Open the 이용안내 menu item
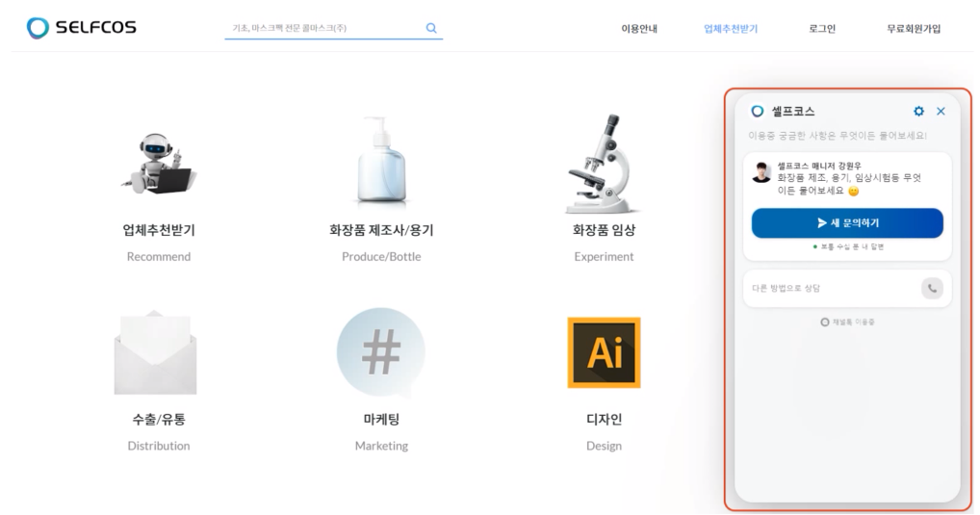This screenshot has height=515, width=980. point(639,29)
